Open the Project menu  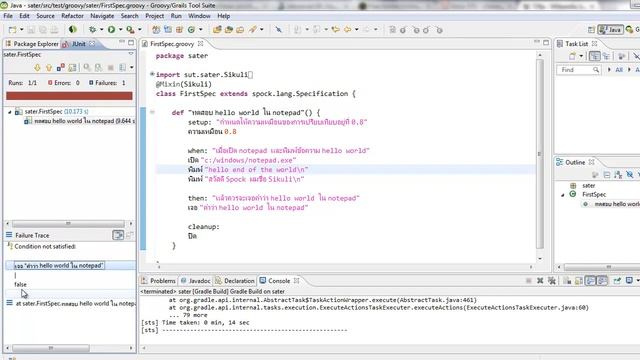[x=154, y=16]
